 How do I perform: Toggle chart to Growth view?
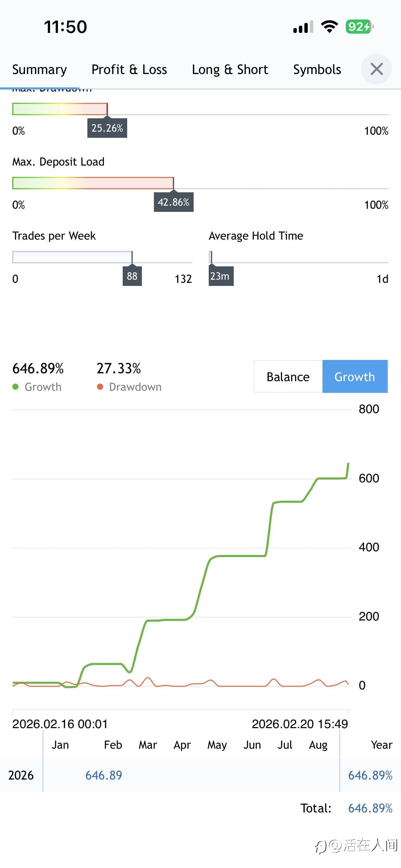(355, 377)
